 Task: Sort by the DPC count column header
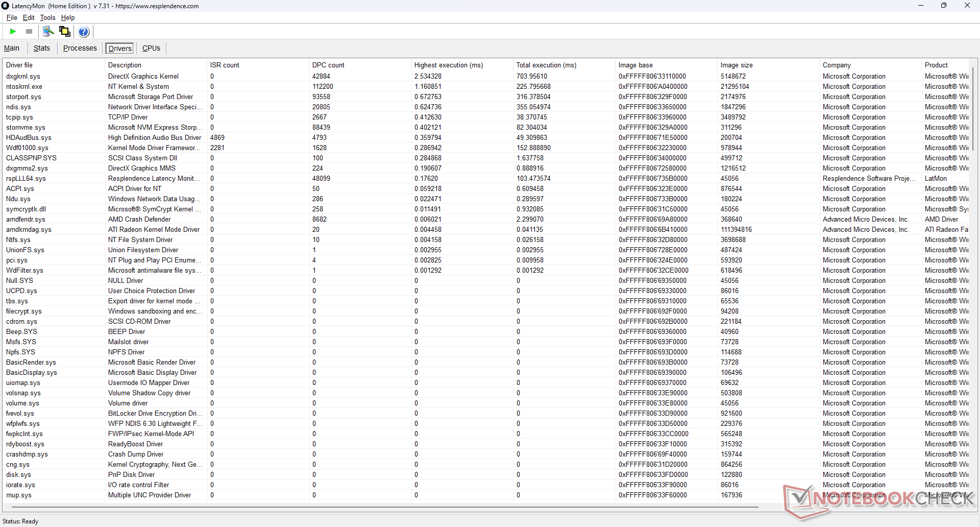[360, 65]
